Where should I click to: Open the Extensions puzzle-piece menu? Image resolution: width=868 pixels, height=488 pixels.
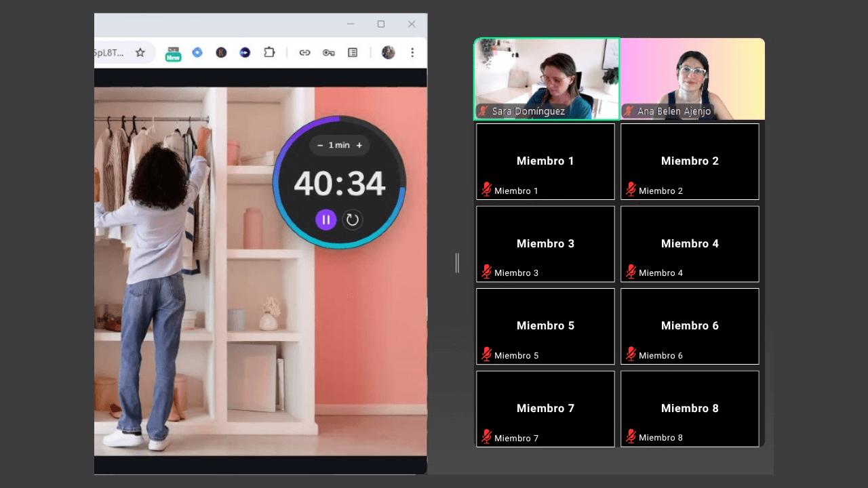[x=269, y=52]
